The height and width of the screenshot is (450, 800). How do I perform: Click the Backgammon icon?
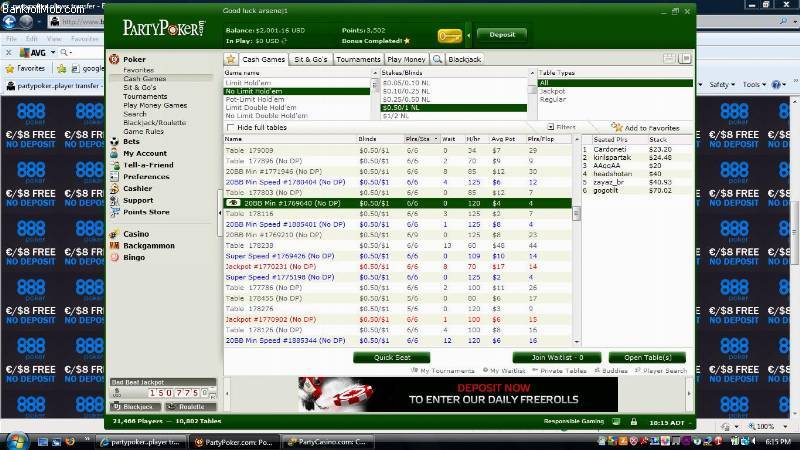[x=114, y=245]
